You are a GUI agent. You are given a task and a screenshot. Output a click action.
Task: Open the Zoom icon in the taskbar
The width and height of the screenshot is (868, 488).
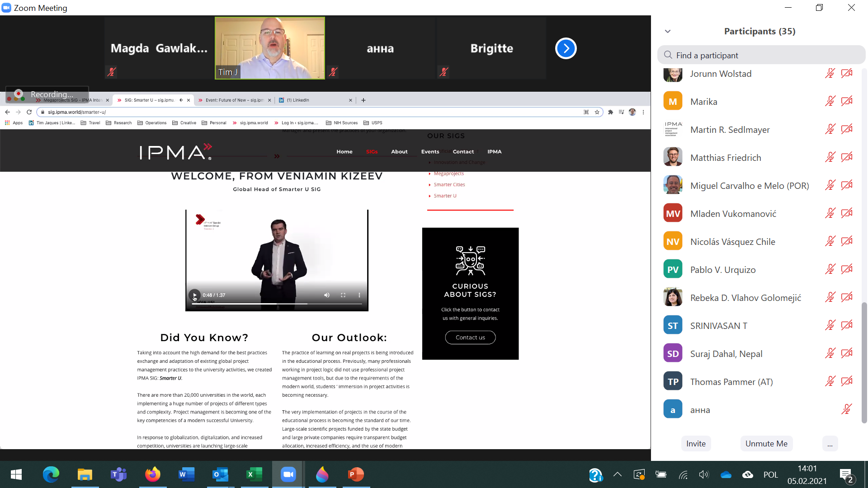pyautogui.click(x=288, y=474)
